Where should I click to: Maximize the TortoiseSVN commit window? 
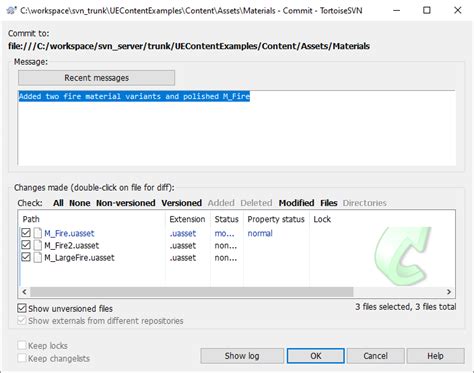pyautogui.click(x=427, y=10)
